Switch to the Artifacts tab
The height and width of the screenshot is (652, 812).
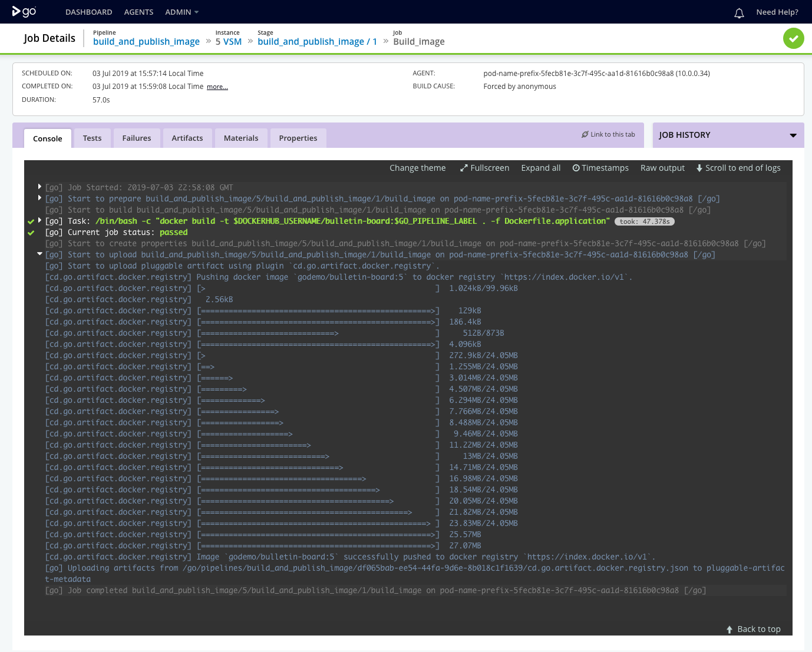click(x=187, y=138)
